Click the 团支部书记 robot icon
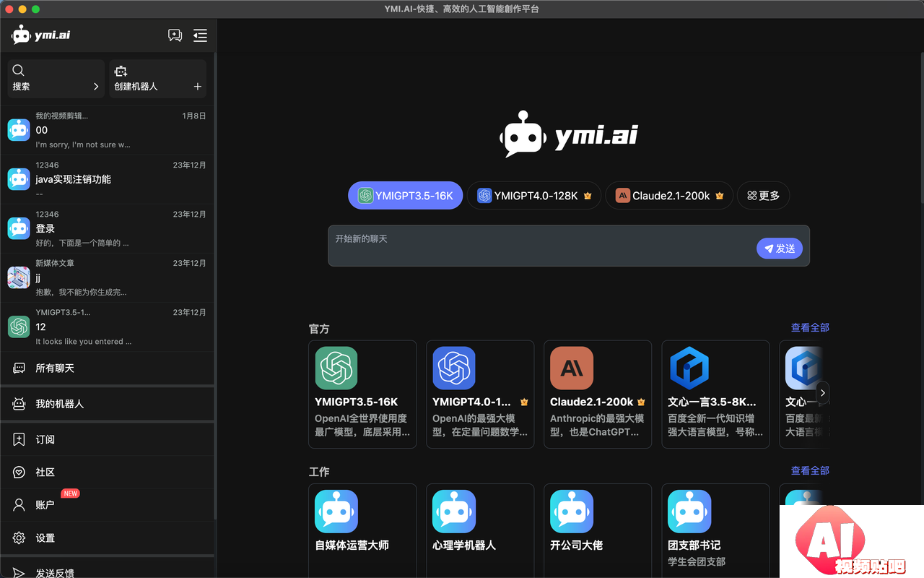This screenshot has width=924, height=578. 689,511
